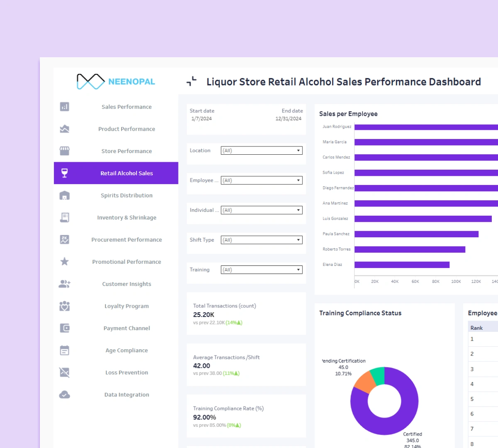Navigate to the Customer Insights section
The width and height of the screenshot is (498, 448).
coord(127,284)
